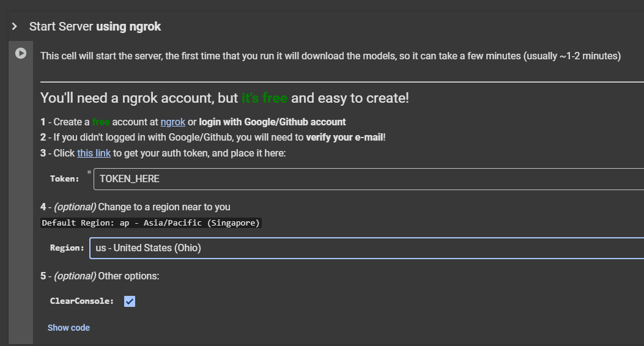This screenshot has width=644, height=346.
Task: Click the 'Token:' field label
Action: coord(65,179)
